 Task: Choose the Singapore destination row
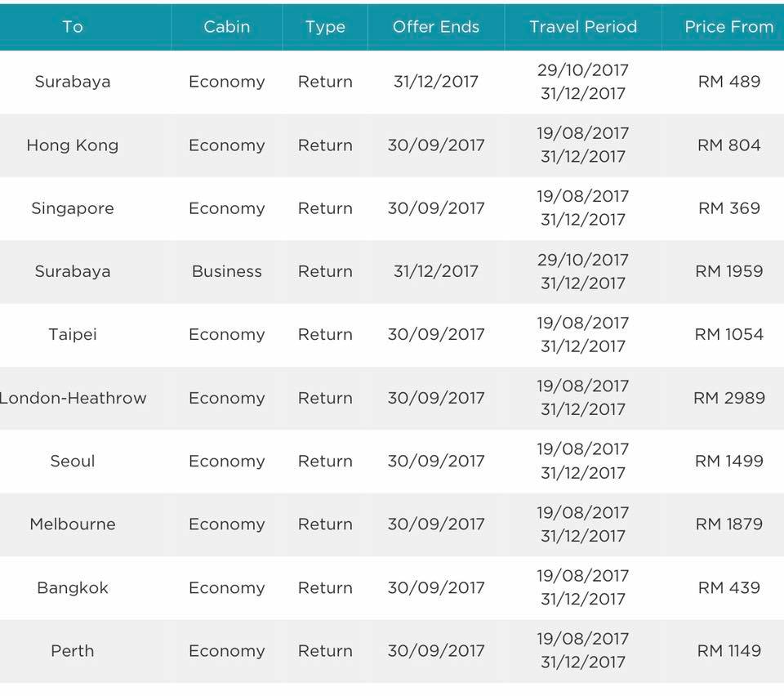pos(392,208)
